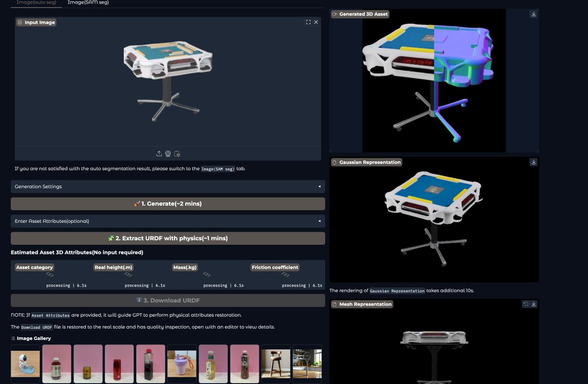Screen dimensions: 588x384
Task: Click the 1. Generate(~2 mins) button
Action: point(168,204)
